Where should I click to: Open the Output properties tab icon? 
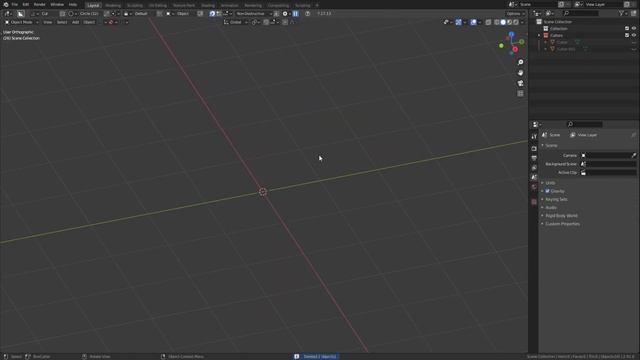534,158
